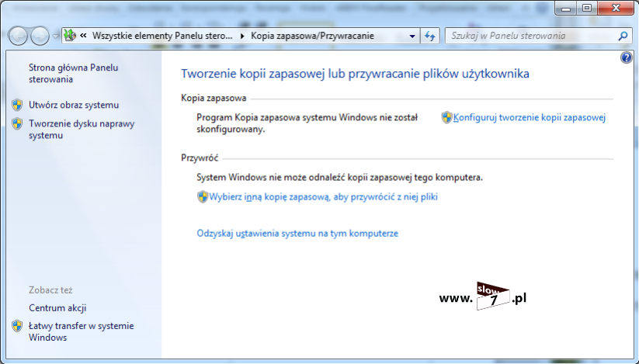Open Centrum akcji link
Viewport: 639px width, 364px height.
[x=57, y=308]
